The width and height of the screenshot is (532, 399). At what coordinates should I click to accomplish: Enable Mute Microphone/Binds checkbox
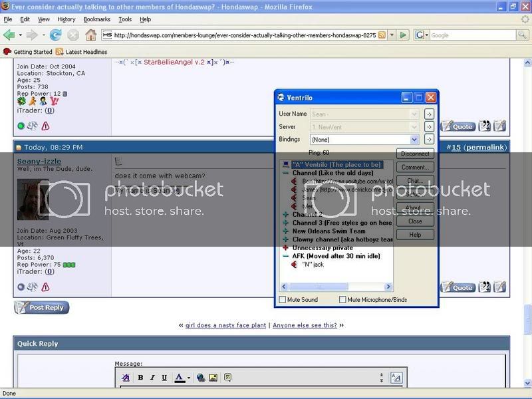tap(342, 300)
